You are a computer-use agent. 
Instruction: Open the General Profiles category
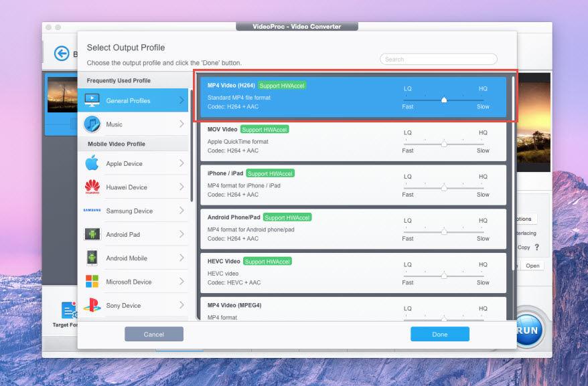[x=133, y=100]
